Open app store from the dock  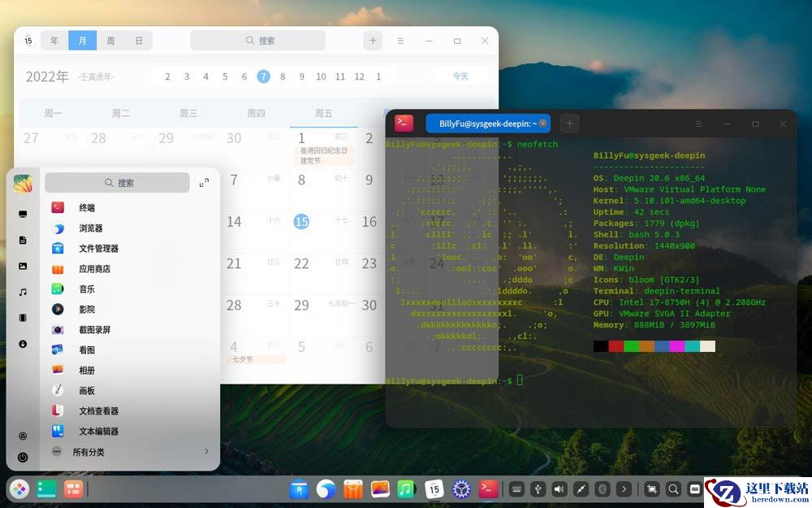[353, 488]
